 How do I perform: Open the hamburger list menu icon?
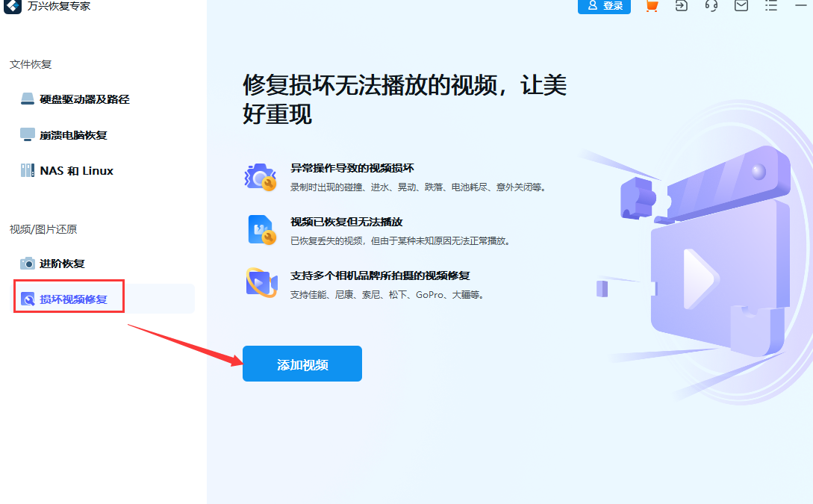(771, 7)
